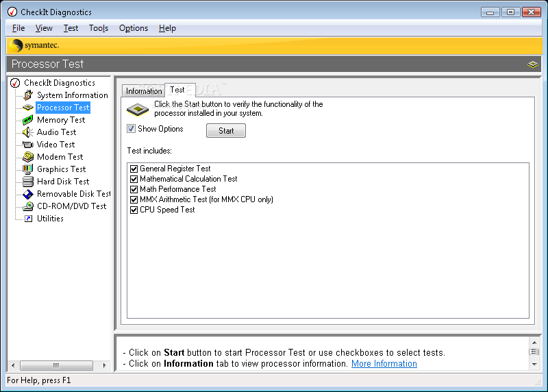Select Removable Disk Test in the tree
548x392 pixels.
(74, 194)
